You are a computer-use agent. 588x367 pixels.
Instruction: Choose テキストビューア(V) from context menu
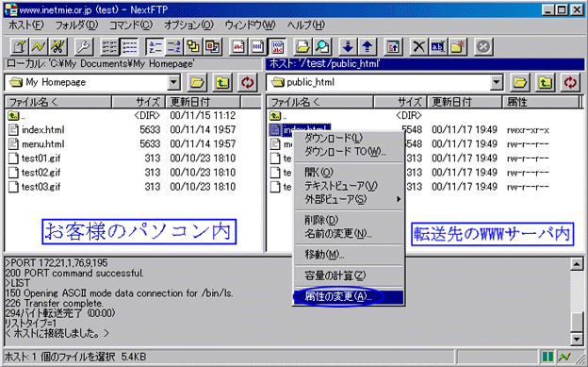click(x=349, y=186)
